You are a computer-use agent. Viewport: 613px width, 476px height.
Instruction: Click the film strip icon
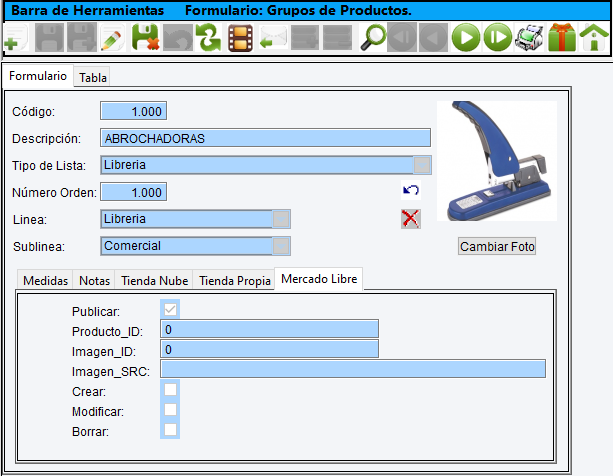(x=240, y=38)
